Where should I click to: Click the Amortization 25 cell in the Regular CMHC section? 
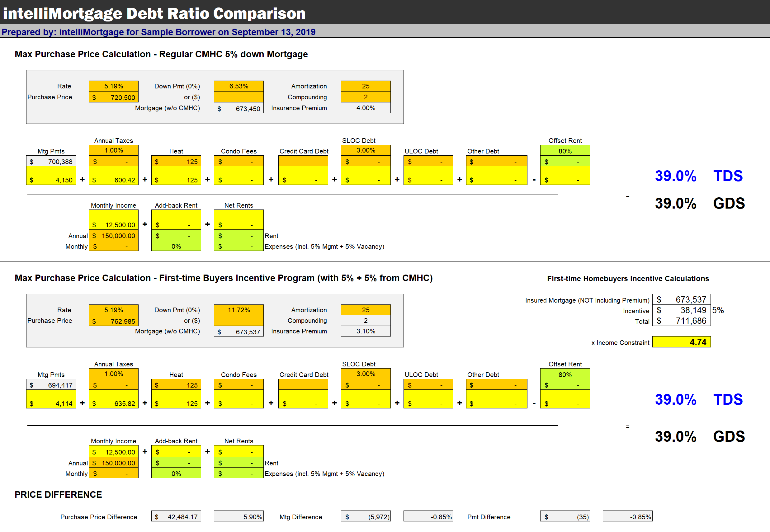[366, 86]
